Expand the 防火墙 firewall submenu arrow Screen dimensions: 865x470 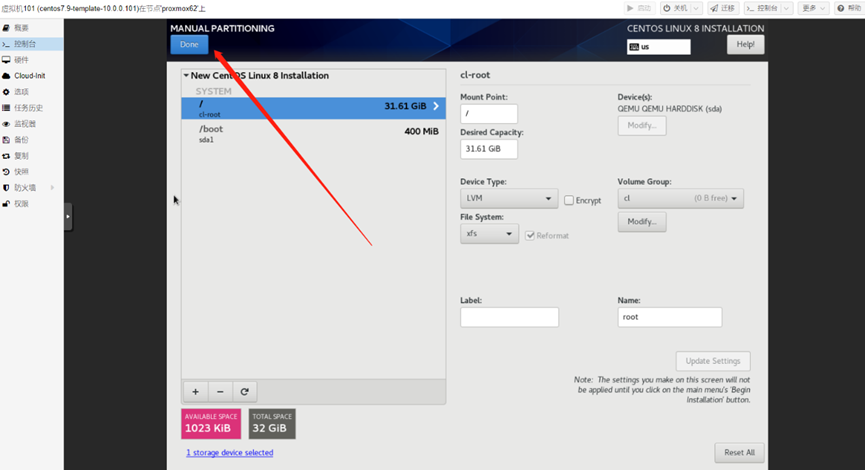tap(52, 188)
